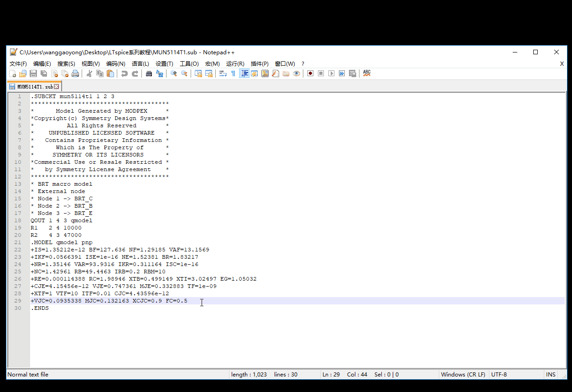572x392 pixels.
Task: Open Find dialog with binoculars icon
Action: coord(149,73)
